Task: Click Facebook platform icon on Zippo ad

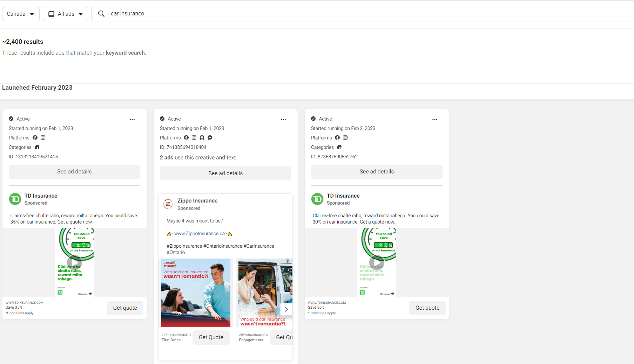Action: coord(186,138)
